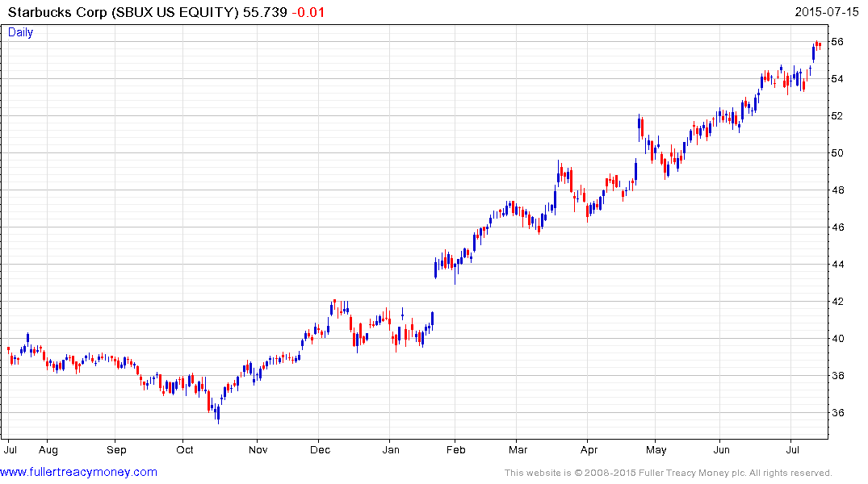This screenshot has height=484, width=868.
Task: Click the 38 price axis label
Action: (x=837, y=376)
